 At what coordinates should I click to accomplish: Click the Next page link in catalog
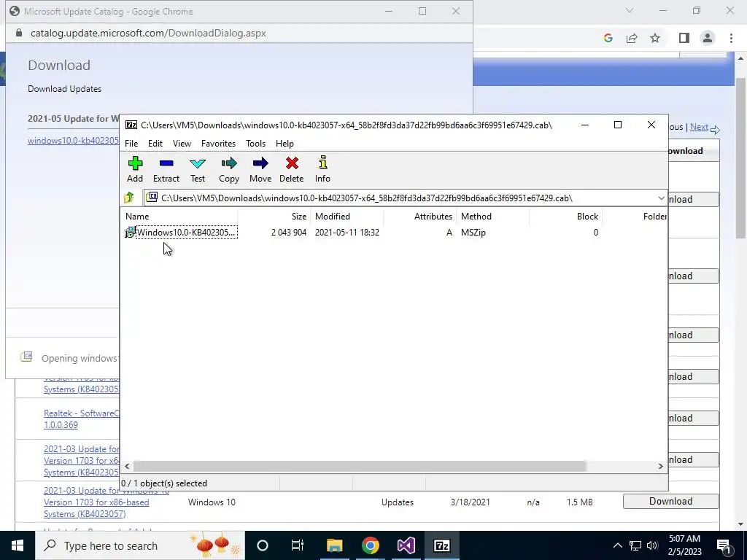[699, 127]
